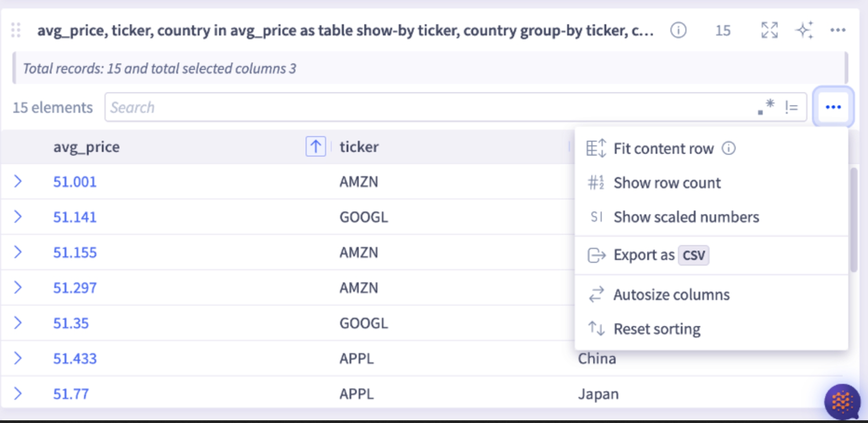The width and height of the screenshot is (868, 423).
Task: Open the panel info tooltip icon
Action: 679,31
